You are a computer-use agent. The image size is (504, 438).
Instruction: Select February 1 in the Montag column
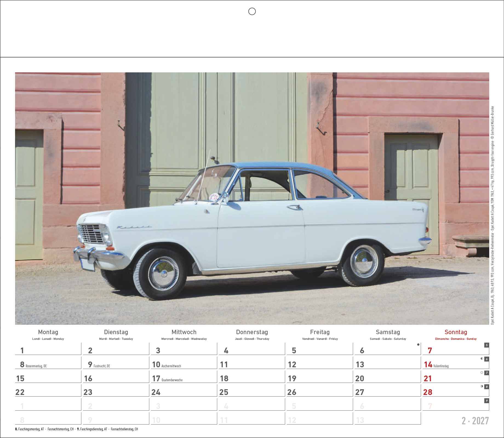(22, 351)
